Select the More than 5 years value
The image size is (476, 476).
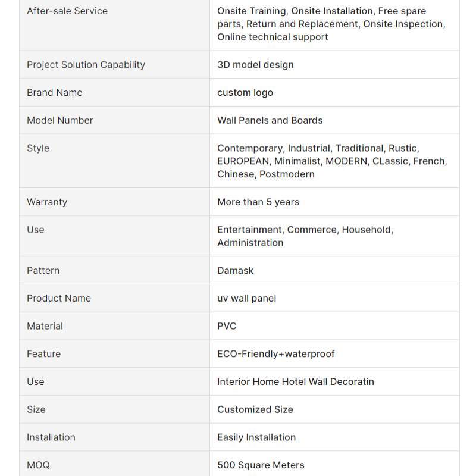(258, 202)
